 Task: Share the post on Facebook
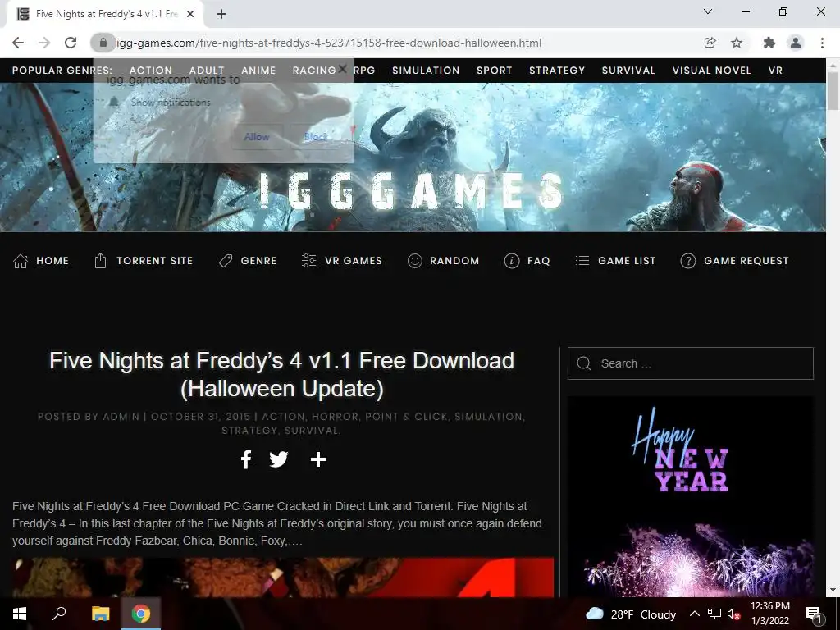(246, 459)
